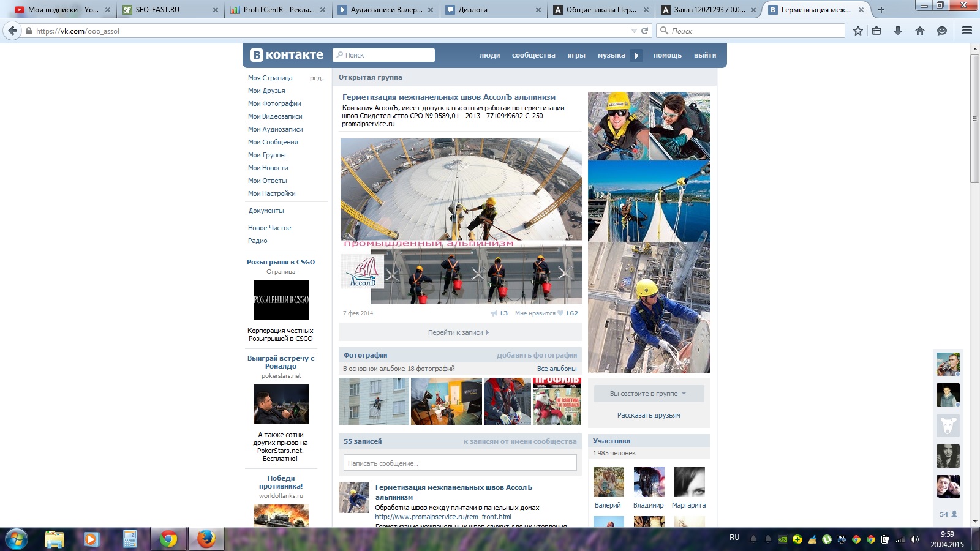Switch to the 'Заказ 12021293' tab

click(709, 10)
